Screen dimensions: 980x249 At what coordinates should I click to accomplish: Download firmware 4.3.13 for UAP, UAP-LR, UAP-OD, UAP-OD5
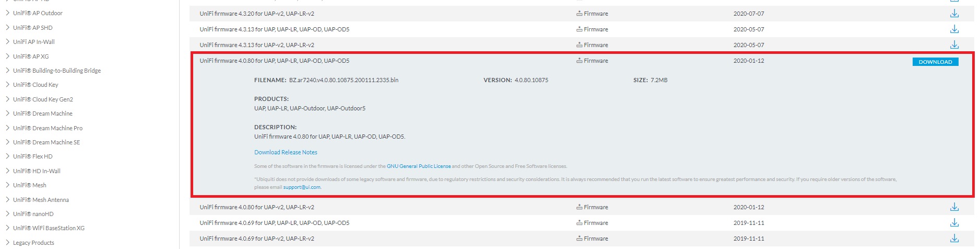click(x=954, y=29)
